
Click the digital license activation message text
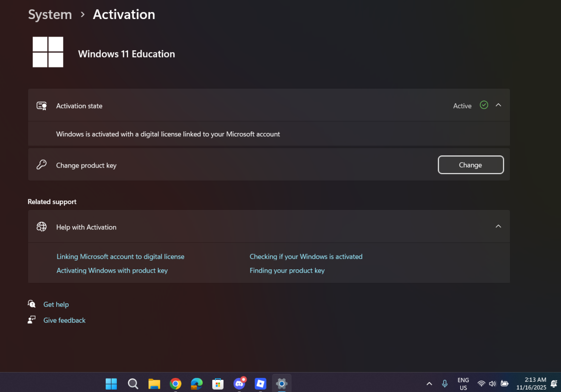click(168, 134)
